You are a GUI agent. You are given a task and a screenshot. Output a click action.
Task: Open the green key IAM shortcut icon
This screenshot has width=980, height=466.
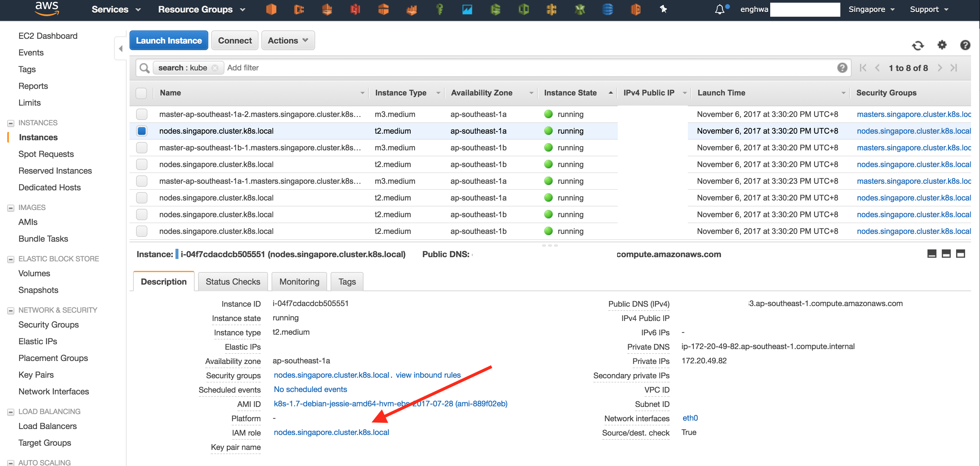439,9
